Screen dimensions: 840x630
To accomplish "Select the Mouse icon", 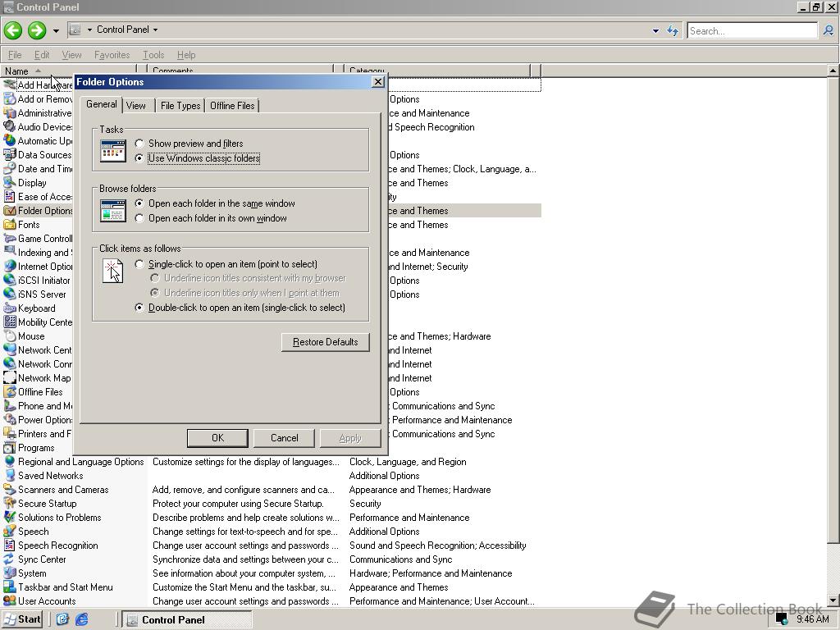I will 10,336.
